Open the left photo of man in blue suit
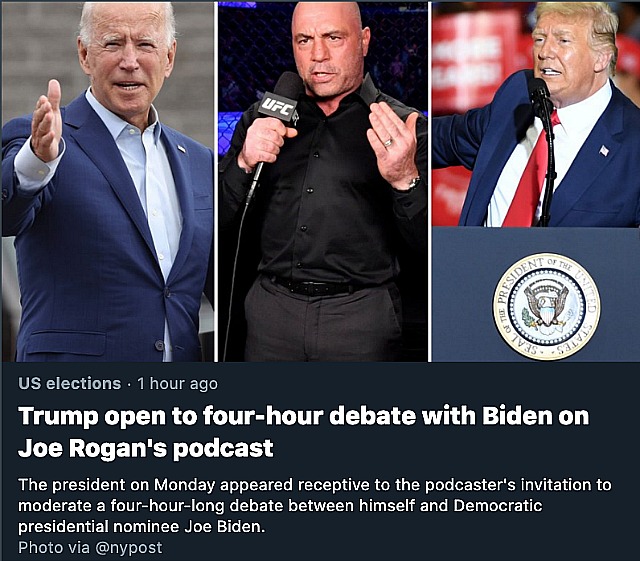 coord(108,182)
